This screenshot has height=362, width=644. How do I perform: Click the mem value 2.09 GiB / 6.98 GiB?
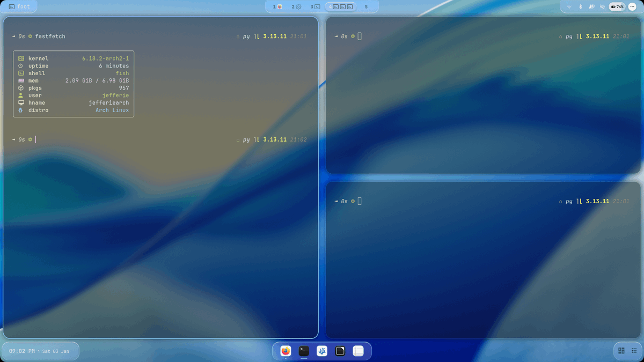pos(97,80)
